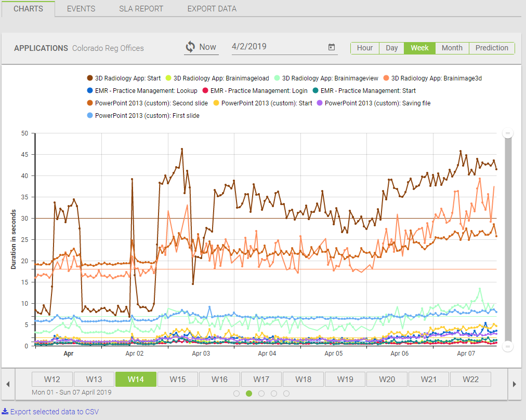This screenshot has width=526, height=420.
Task: Click top handle of vertical range slider
Action: pyautogui.click(x=508, y=133)
